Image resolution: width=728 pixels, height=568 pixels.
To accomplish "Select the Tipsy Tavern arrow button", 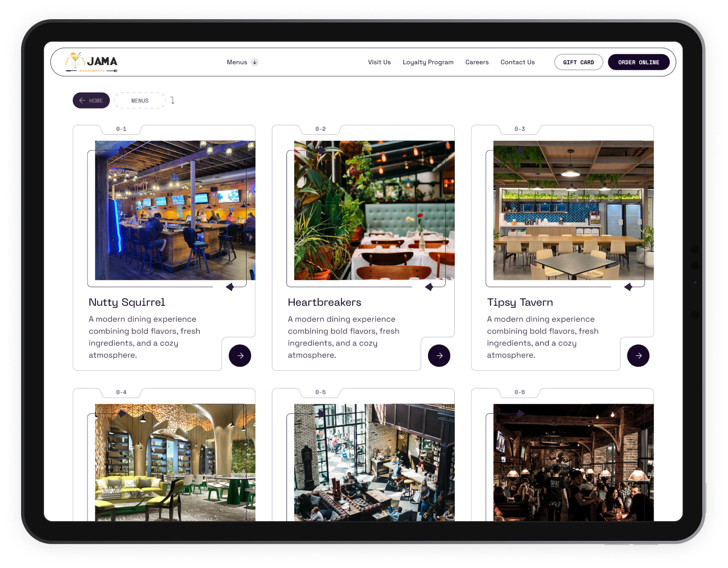I will (x=638, y=355).
